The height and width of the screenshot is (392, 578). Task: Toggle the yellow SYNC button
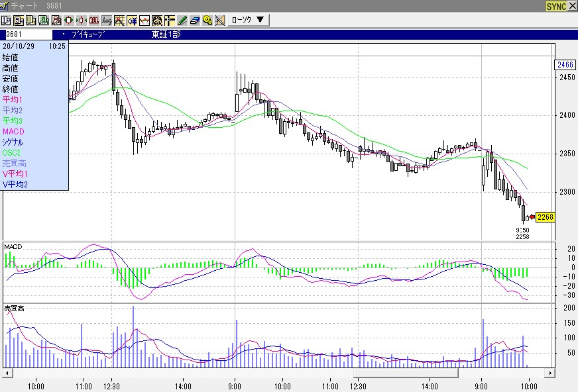pos(555,6)
